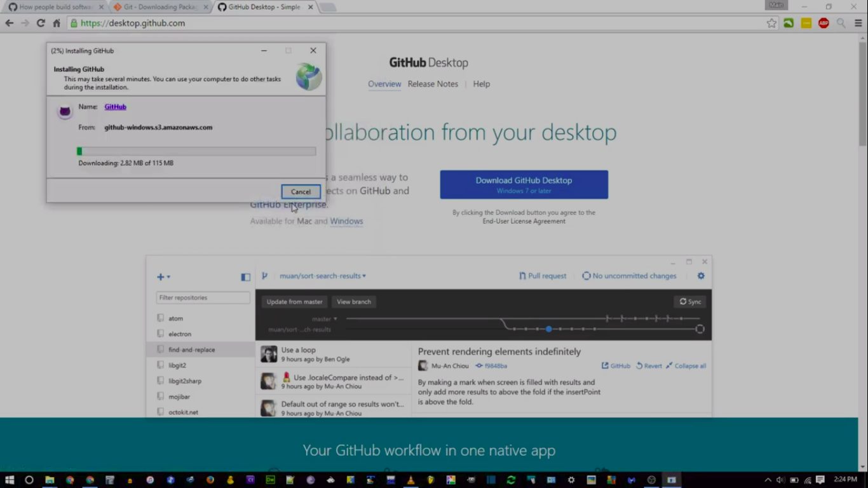Open the Adblock Plus extension icon
The height and width of the screenshot is (488, 868).
click(824, 23)
